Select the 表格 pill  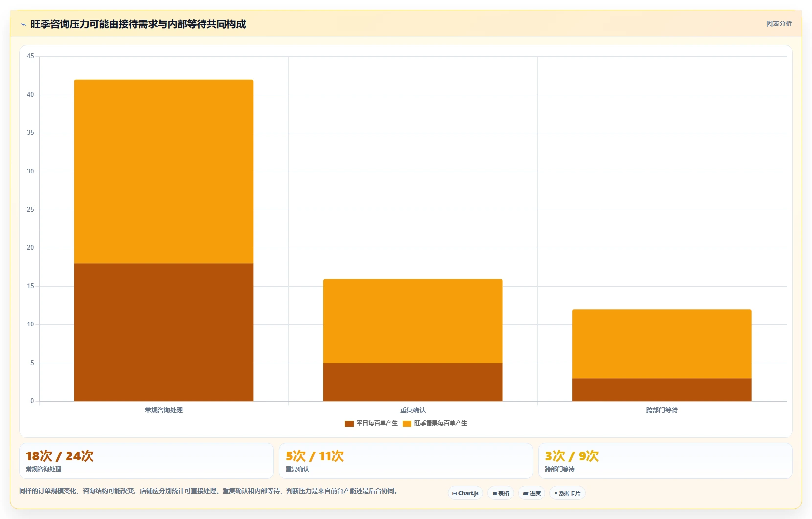pos(500,493)
